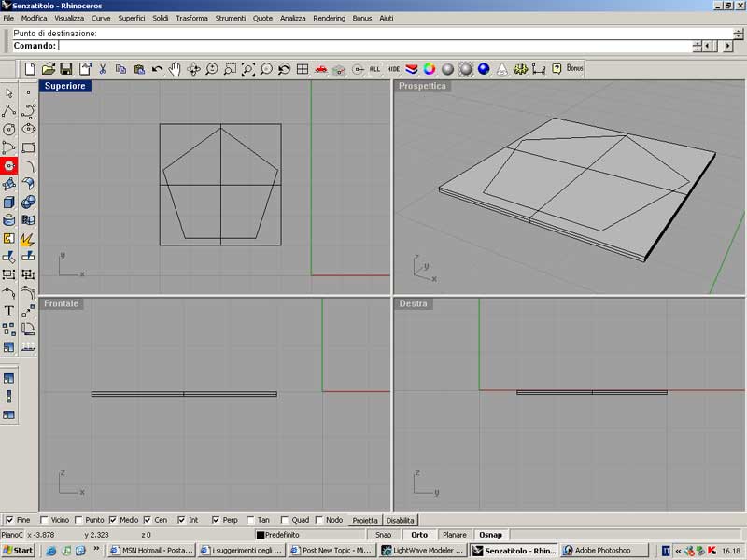Open the Superfici menu
747x560 pixels.
(x=131, y=18)
